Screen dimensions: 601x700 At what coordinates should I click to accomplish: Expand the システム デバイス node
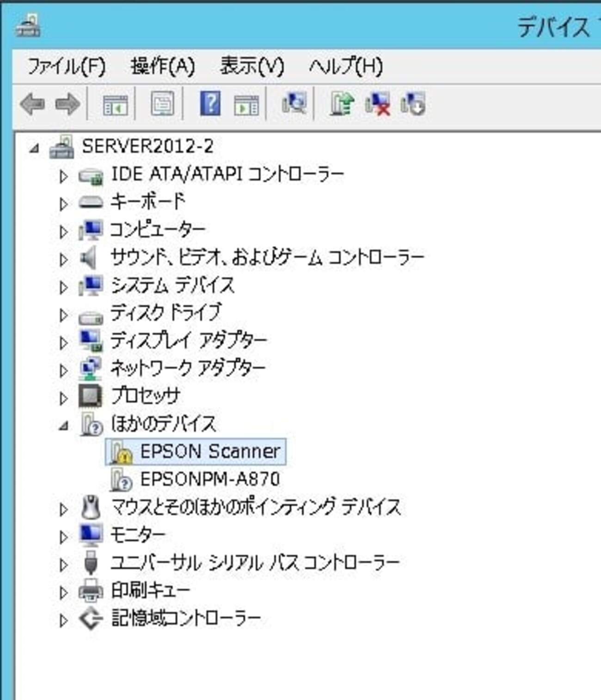point(63,287)
